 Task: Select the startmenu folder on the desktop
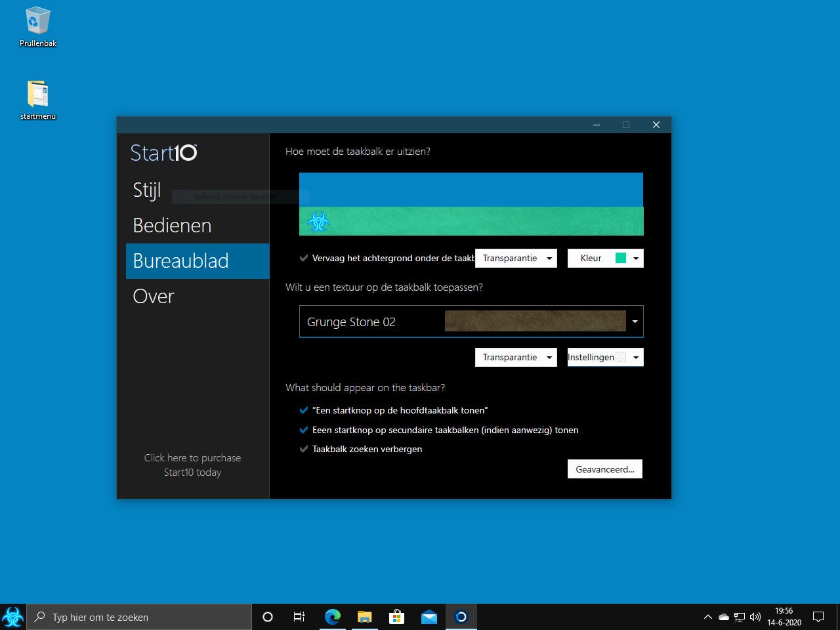(38, 100)
